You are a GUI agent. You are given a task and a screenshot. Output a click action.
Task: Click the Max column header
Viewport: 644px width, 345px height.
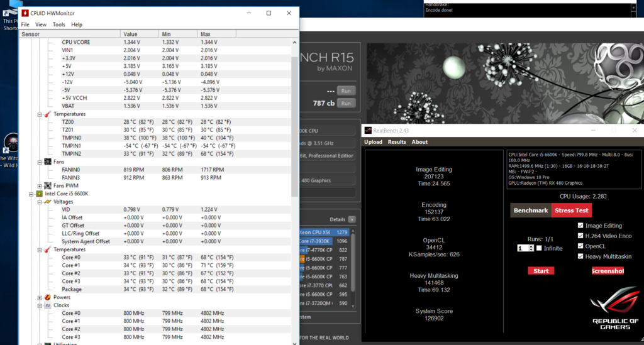click(217, 34)
